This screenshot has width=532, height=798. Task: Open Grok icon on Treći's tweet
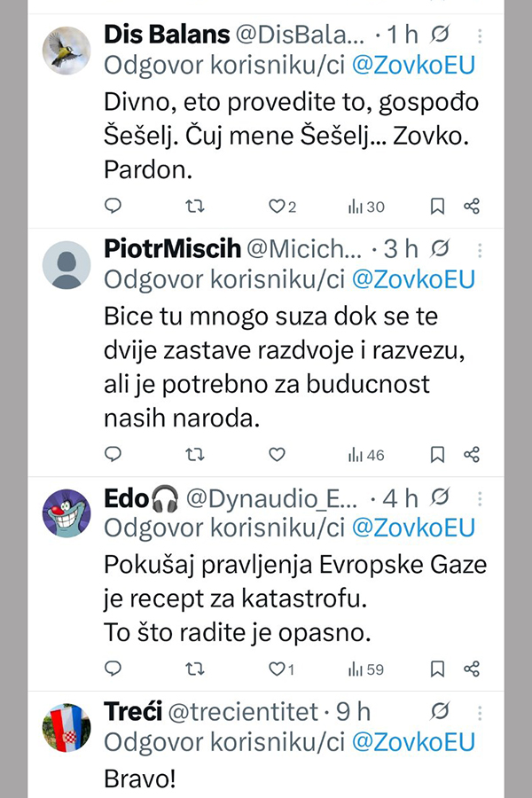tap(437, 711)
